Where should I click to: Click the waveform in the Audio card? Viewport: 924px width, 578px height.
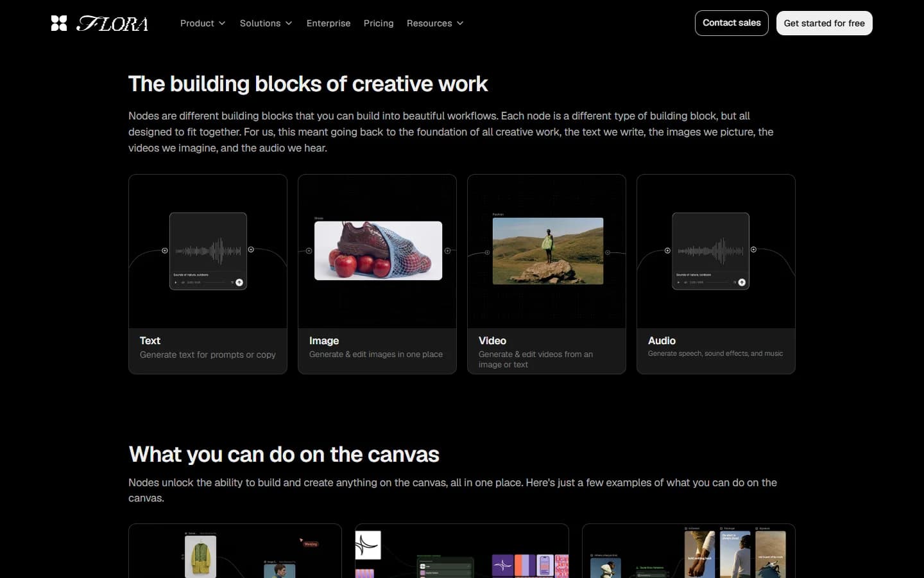coord(710,251)
